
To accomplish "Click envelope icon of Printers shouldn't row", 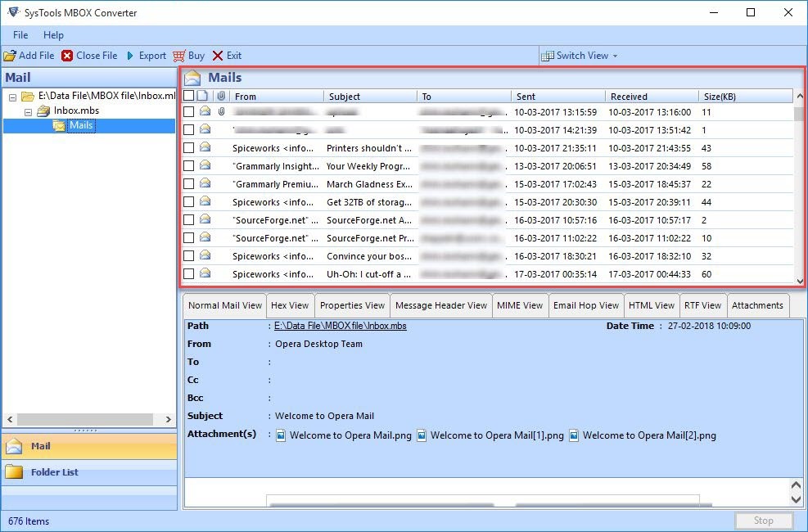I will [205, 147].
